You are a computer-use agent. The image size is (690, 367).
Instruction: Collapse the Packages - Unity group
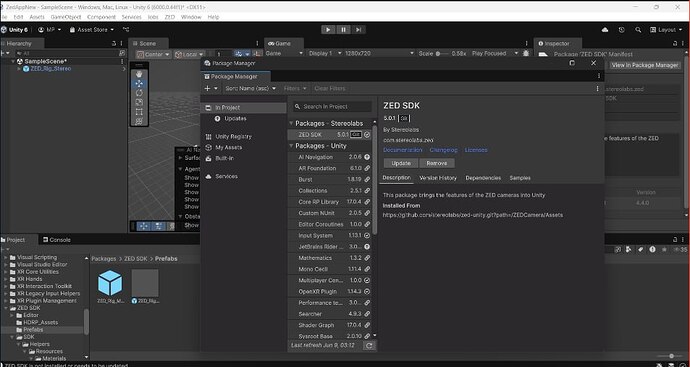click(291, 146)
